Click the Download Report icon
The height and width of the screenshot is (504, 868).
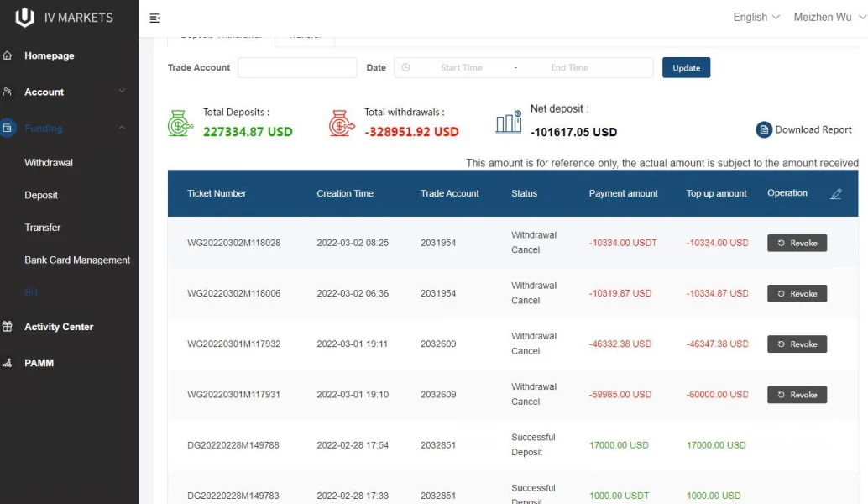point(763,129)
